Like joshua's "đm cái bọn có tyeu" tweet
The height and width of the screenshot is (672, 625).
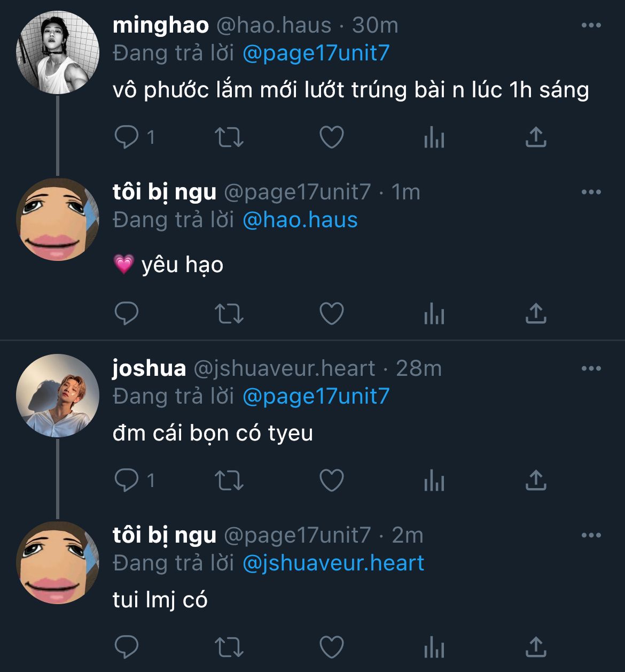point(332,480)
